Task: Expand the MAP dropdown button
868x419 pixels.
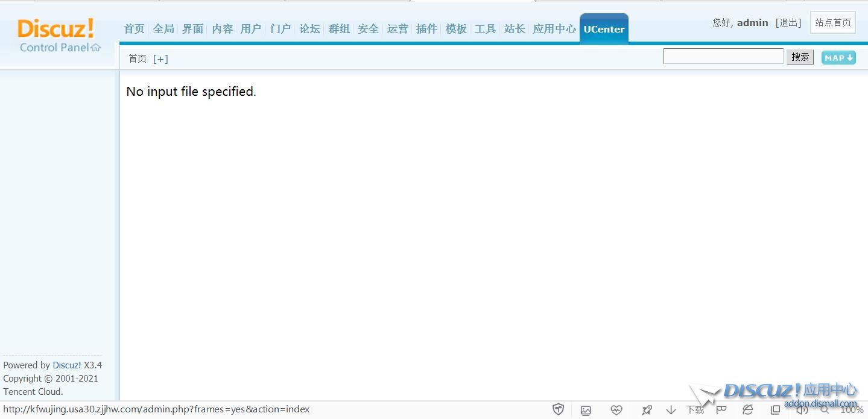Action: [838, 58]
